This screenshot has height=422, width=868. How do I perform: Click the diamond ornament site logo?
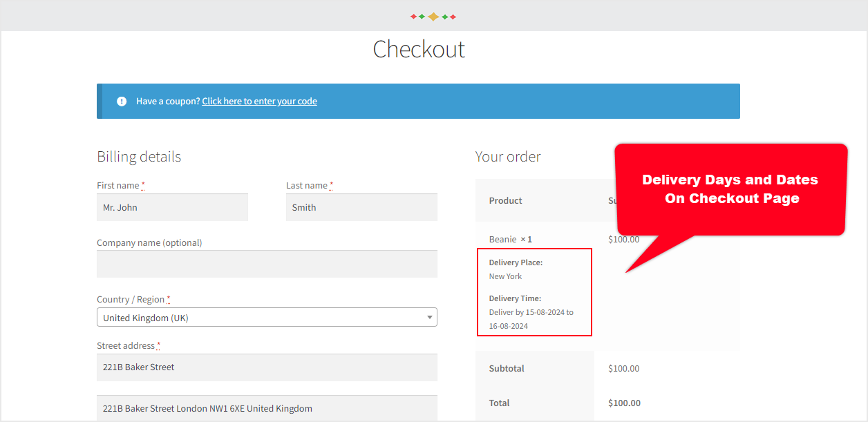click(x=433, y=15)
